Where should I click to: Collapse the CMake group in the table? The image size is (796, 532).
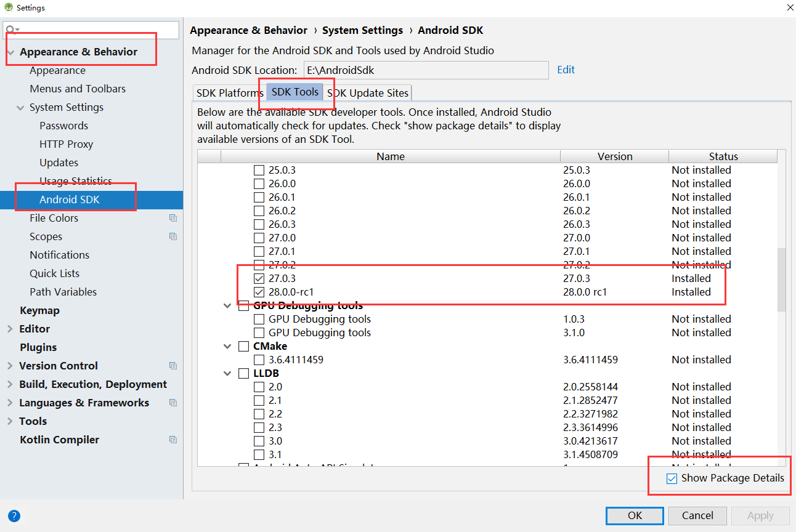(x=228, y=346)
